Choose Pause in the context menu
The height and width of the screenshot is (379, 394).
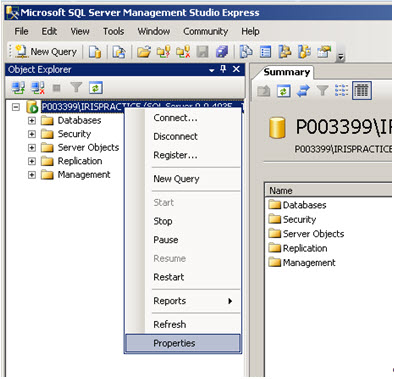tap(183, 240)
